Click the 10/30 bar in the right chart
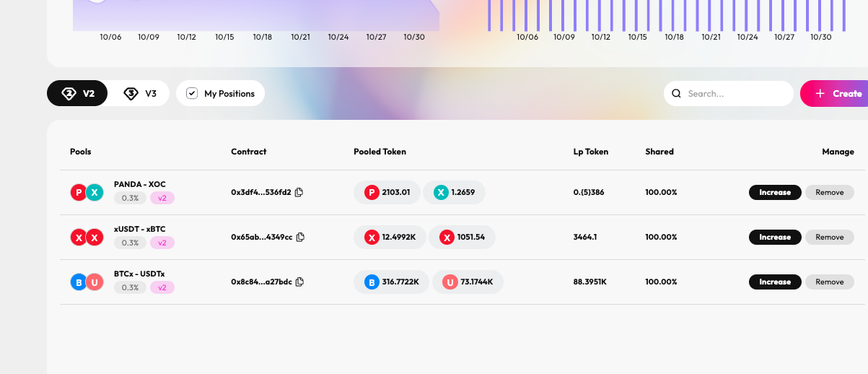 tap(820, 14)
